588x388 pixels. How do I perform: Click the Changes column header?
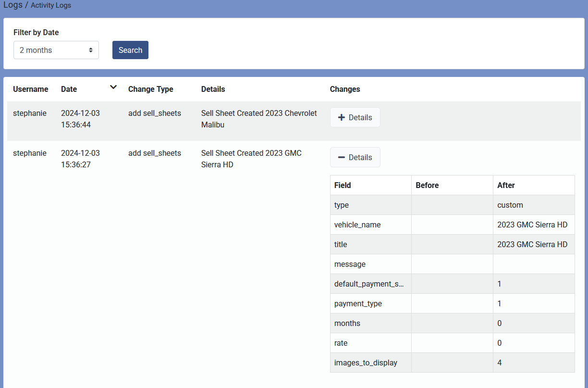coord(345,89)
